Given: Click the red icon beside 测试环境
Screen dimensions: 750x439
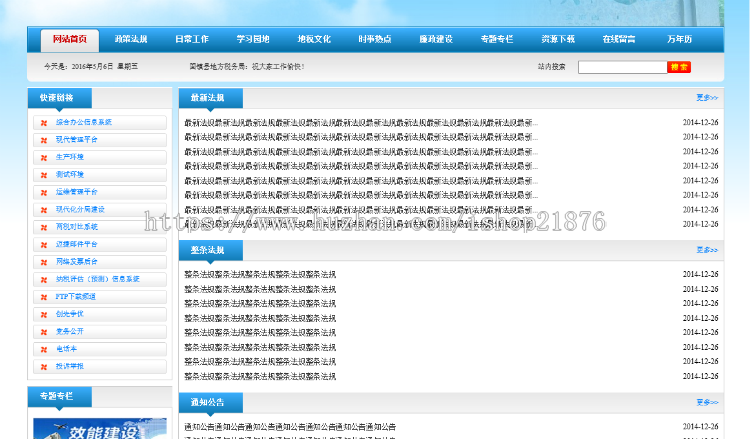Looking at the screenshot, I should point(44,175).
